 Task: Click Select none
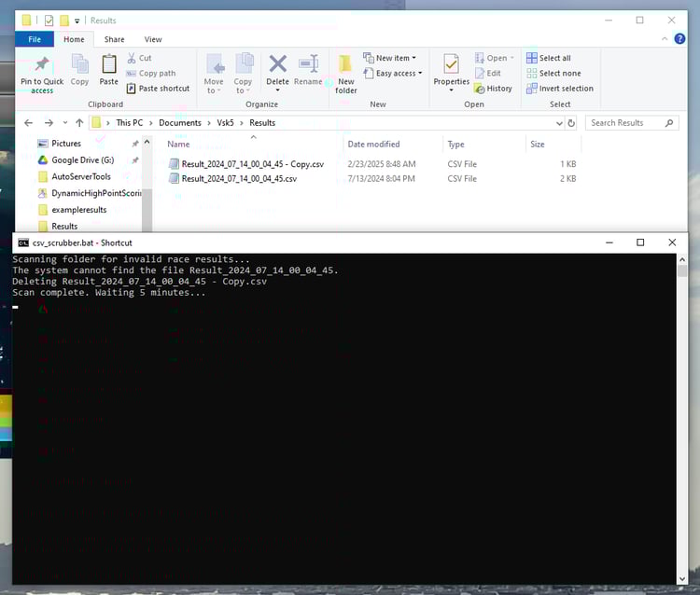[x=554, y=73]
